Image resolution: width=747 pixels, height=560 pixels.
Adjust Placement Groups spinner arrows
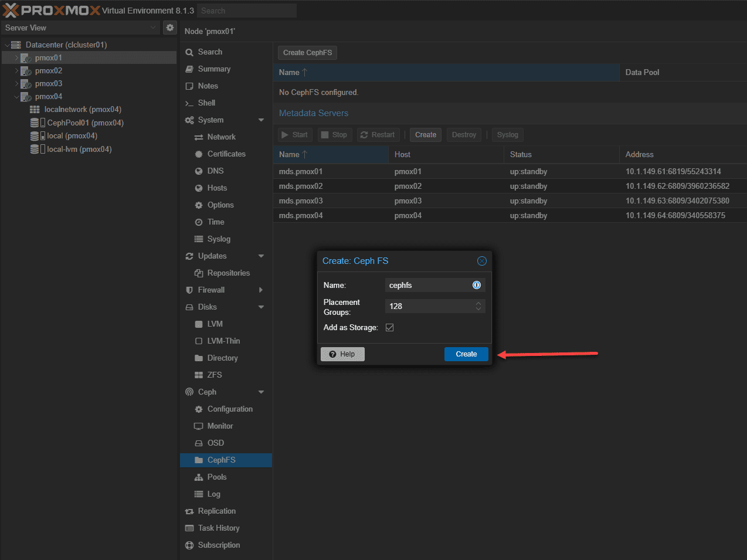(x=478, y=306)
